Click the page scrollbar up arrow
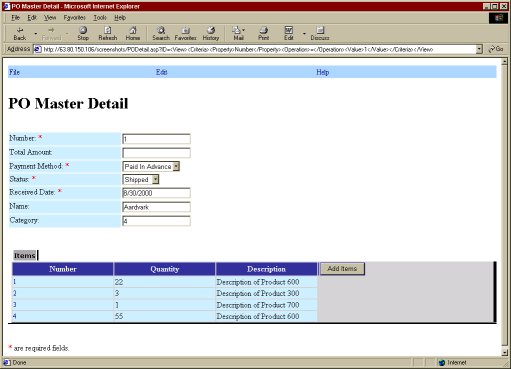 [504, 61]
